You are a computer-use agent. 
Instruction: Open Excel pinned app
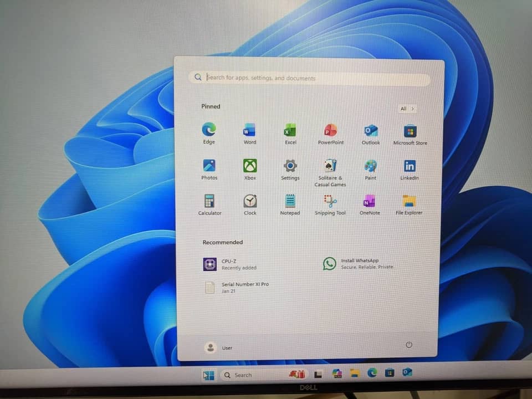click(x=290, y=134)
